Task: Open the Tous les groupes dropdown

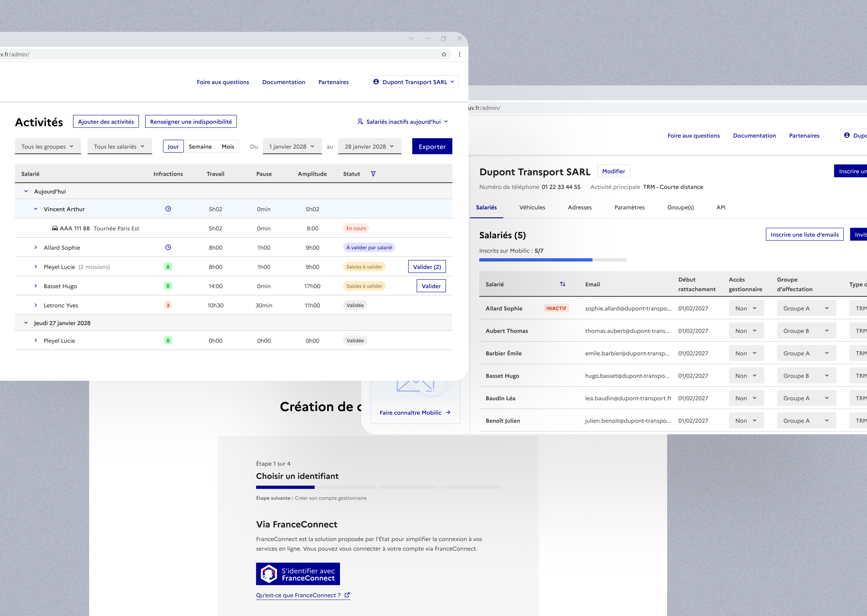Action: (48, 146)
